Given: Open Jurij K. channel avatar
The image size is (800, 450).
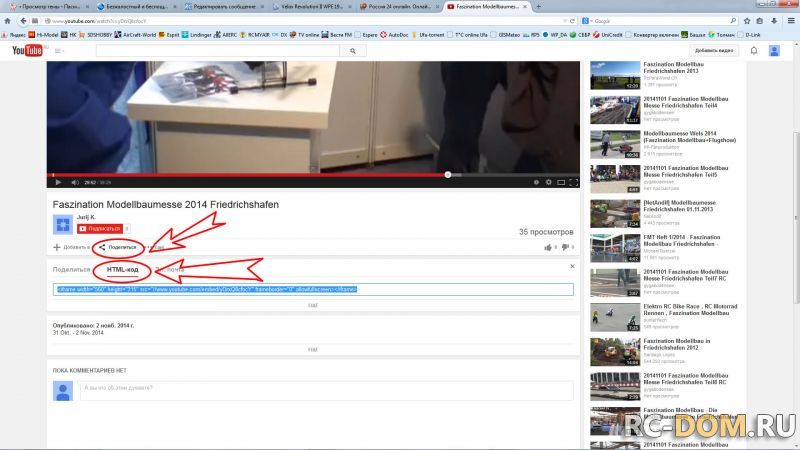Looking at the screenshot, I should [x=63, y=224].
